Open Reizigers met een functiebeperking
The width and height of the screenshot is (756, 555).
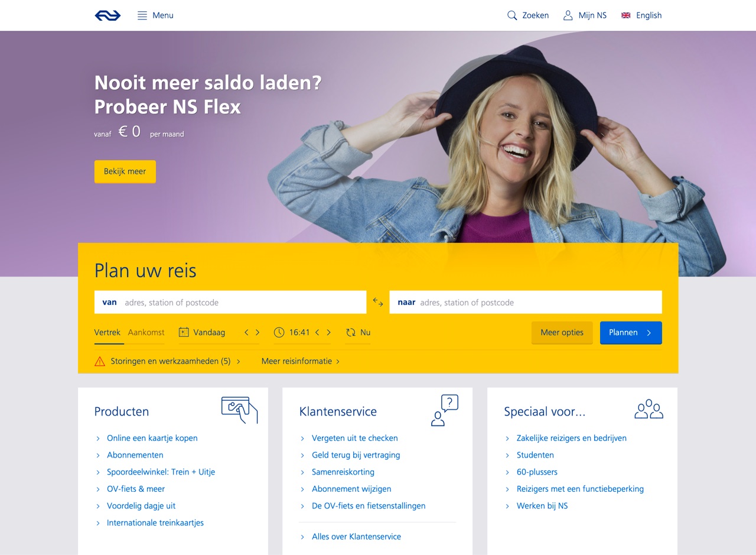[580, 489]
